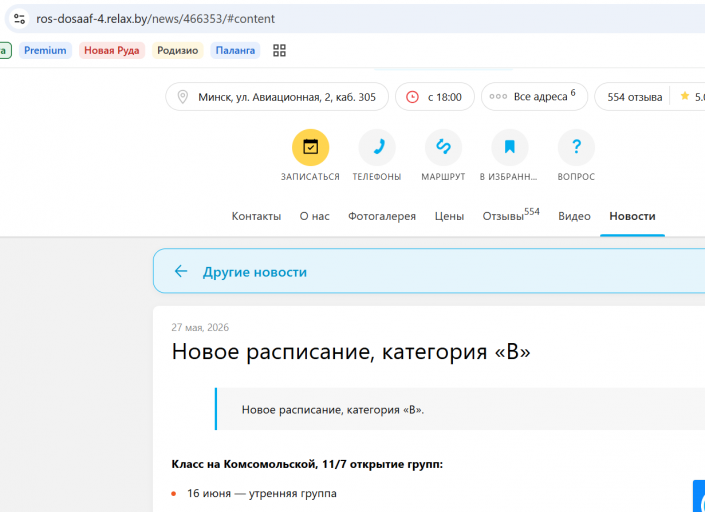
Task: Click the red clock icon
Action: click(x=412, y=97)
